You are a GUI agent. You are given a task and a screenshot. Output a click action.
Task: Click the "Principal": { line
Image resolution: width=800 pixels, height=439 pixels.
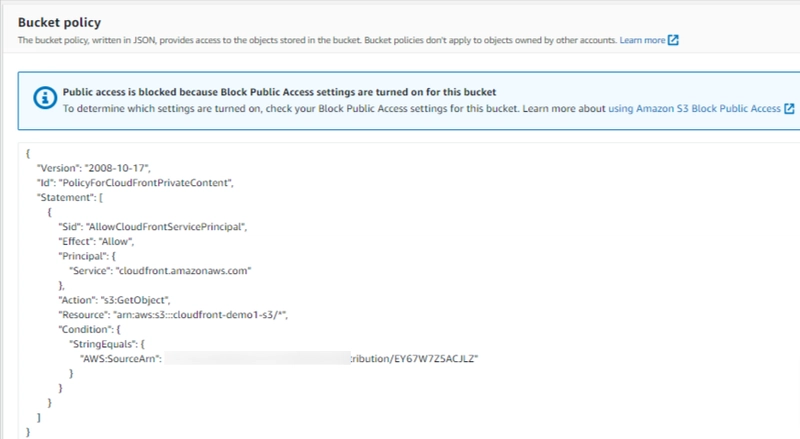87,256
